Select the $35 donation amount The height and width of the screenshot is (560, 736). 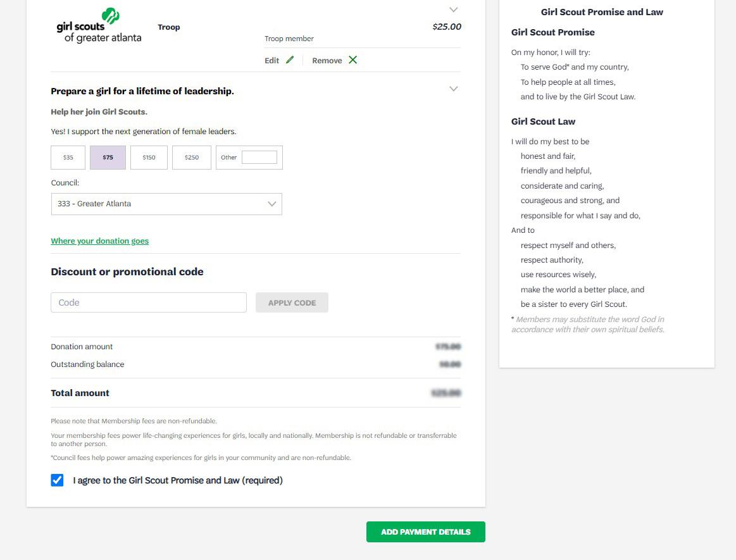pos(68,158)
